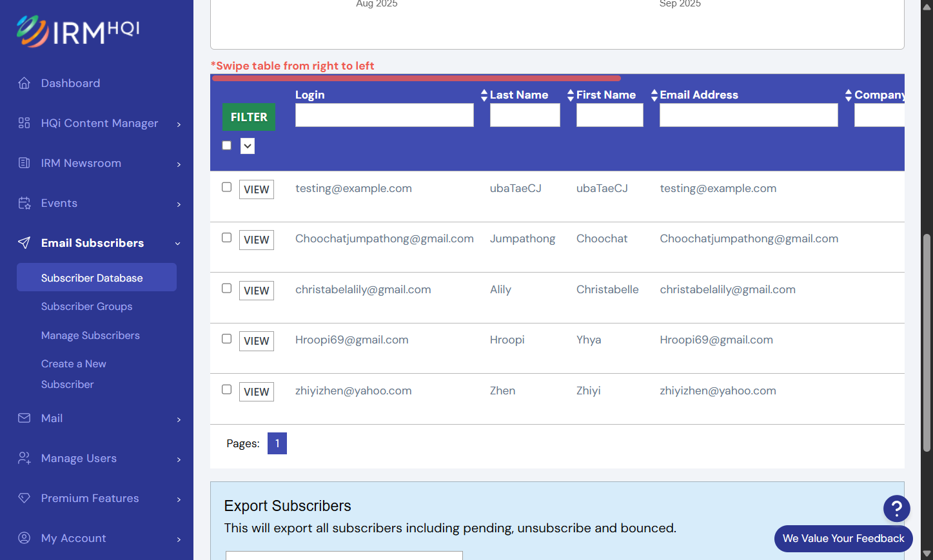Click the IRM Newsroom newspaper icon
Viewport: 933px width, 560px height.
click(25, 163)
